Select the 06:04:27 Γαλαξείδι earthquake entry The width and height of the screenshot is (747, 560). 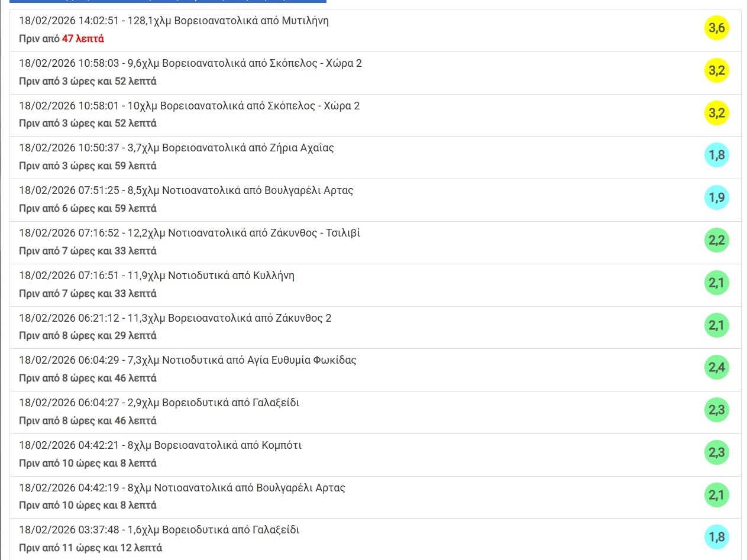tap(159, 403)
